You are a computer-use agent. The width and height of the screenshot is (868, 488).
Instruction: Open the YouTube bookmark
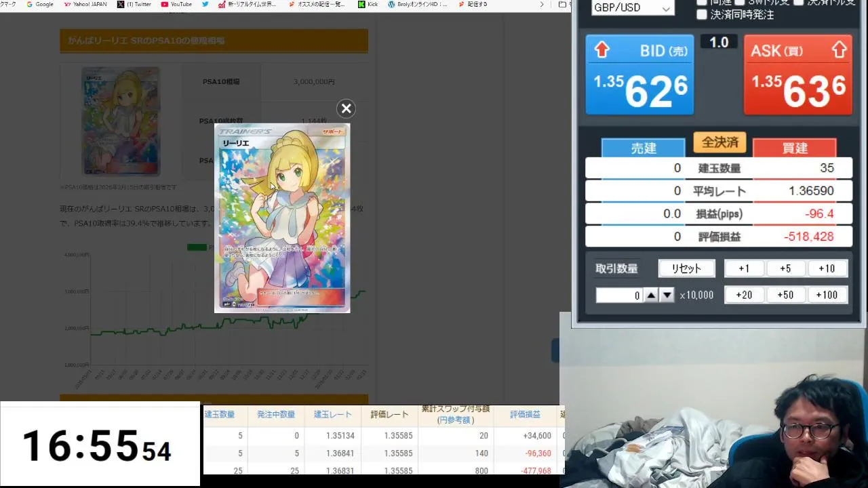pyautogui.click(x=176, y=4)
